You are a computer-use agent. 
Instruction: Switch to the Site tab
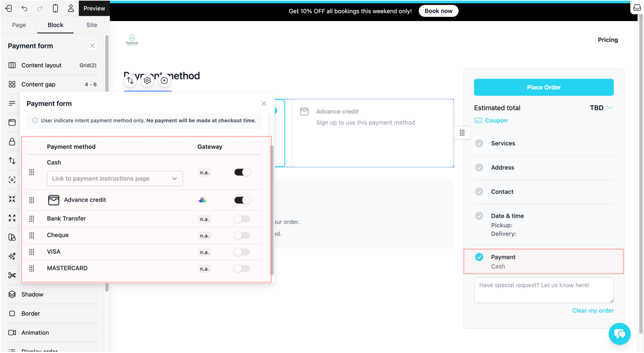coord(92,25)
